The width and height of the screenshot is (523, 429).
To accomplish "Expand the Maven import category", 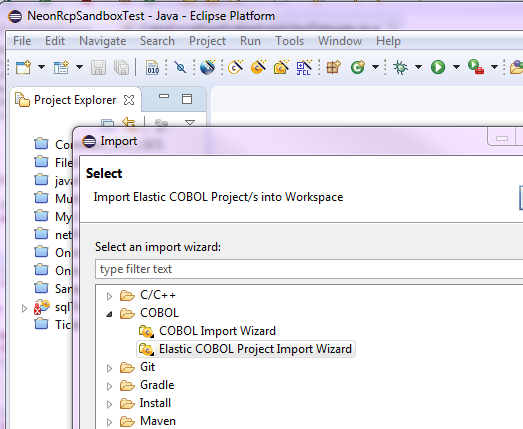I will (109, 422).
